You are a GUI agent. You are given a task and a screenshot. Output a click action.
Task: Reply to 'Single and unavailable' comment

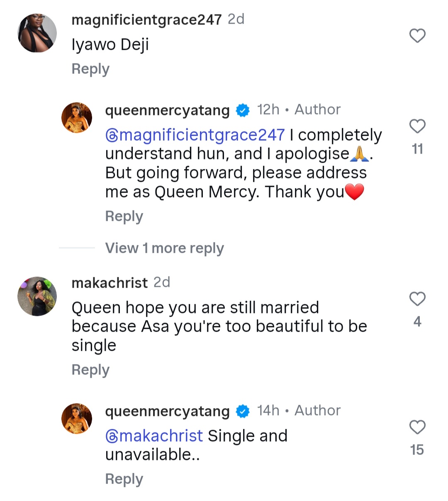coord(124,479)
